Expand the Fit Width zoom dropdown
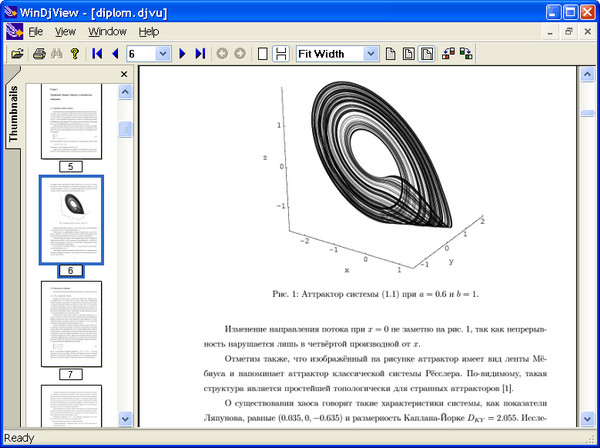The image size is (600, 448). click(x=371, y=53)
